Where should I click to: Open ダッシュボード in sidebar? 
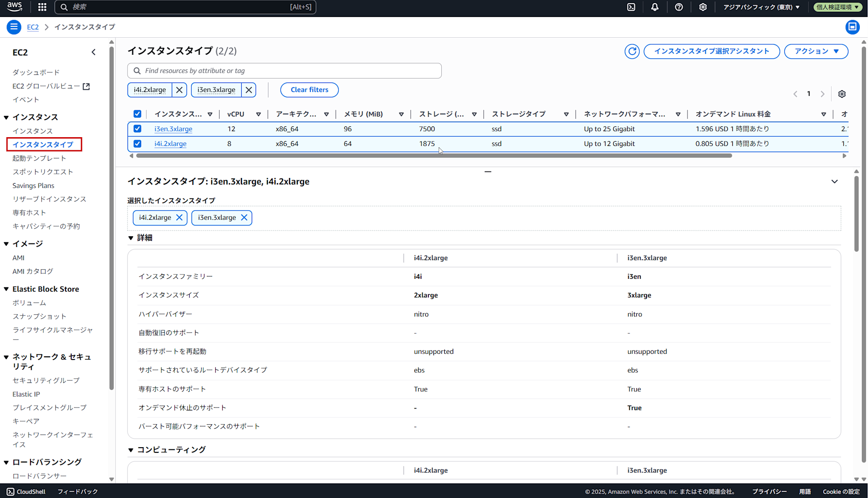(x=36, y=73)
